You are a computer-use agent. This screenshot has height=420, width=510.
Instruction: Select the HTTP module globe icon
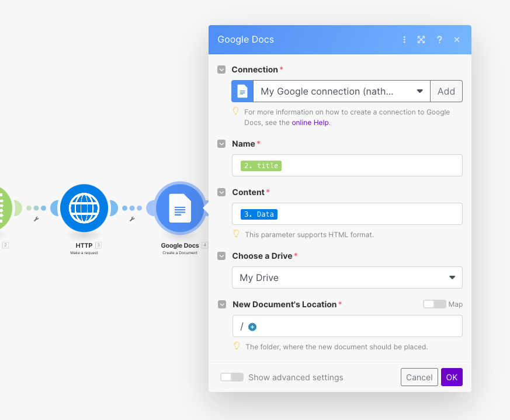(x=84, y=208)
